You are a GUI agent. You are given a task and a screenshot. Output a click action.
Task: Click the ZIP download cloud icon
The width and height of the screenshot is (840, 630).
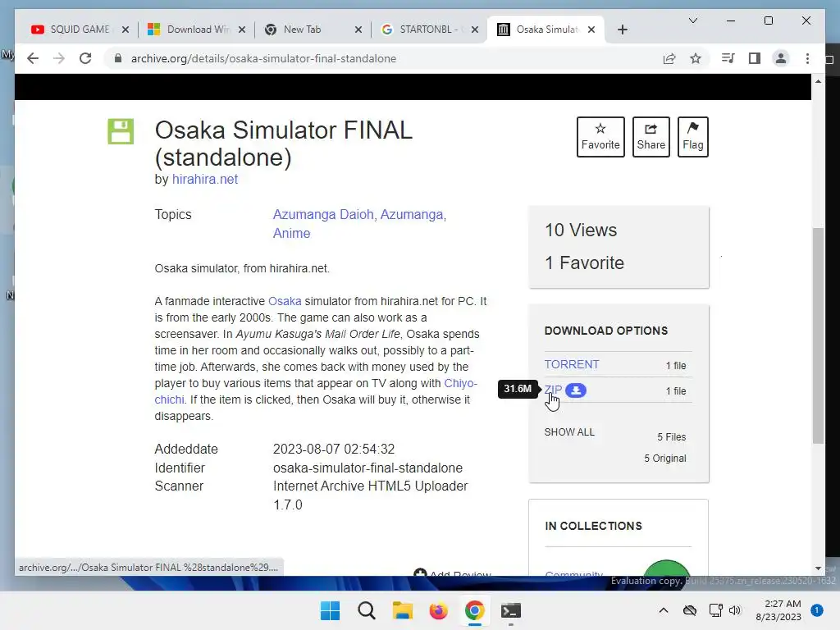point(576,390)
